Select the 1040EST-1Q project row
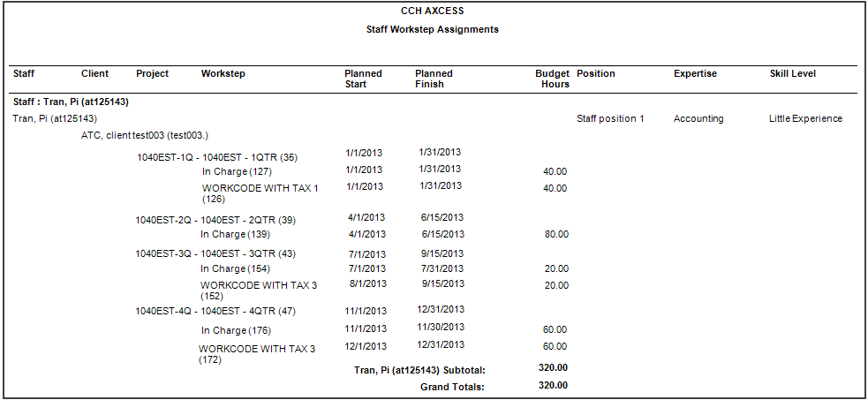 [216, 157]
